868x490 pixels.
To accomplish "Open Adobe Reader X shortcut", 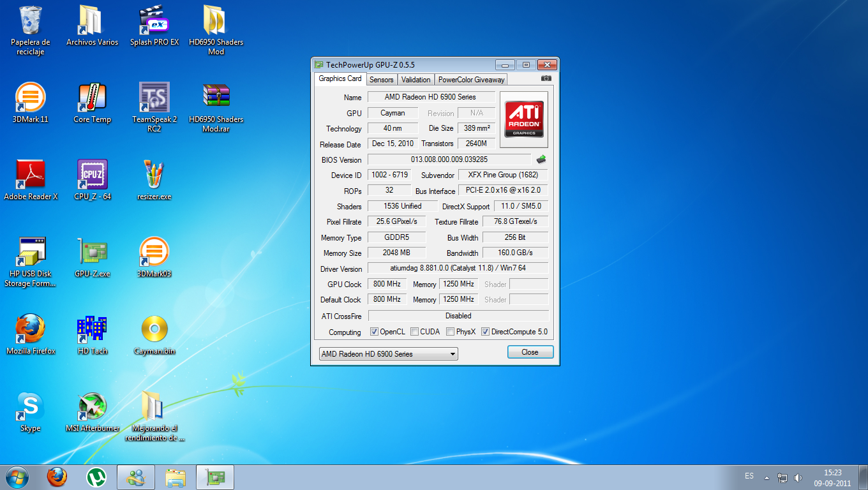I will [x=31, y=180].
